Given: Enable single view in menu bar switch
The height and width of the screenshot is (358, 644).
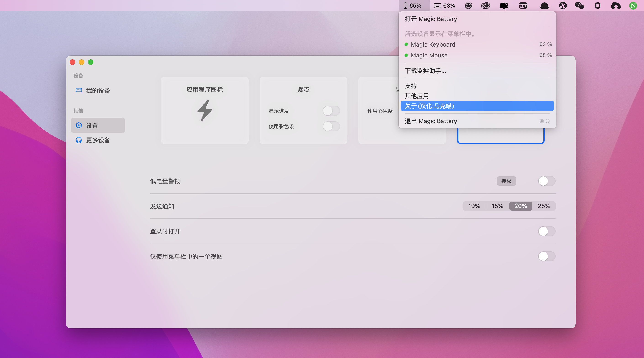Looking at the screenshot, I should [x=546, y=256].
